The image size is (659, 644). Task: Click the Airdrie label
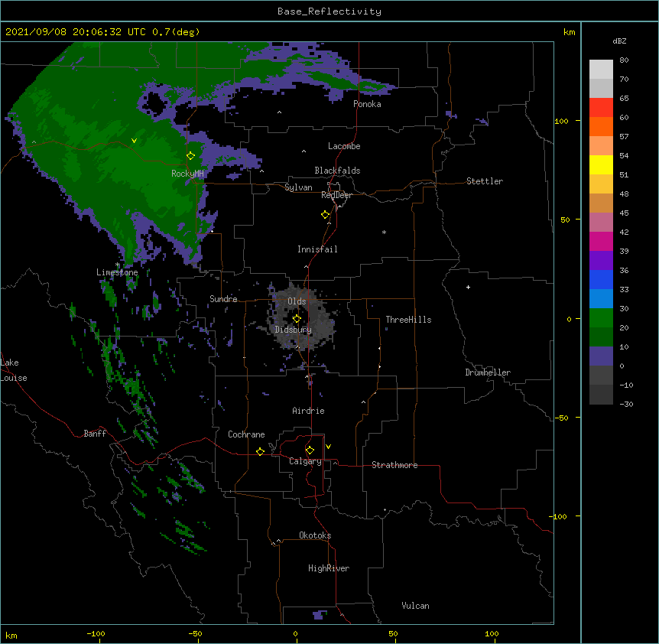(x=309, y=411)
